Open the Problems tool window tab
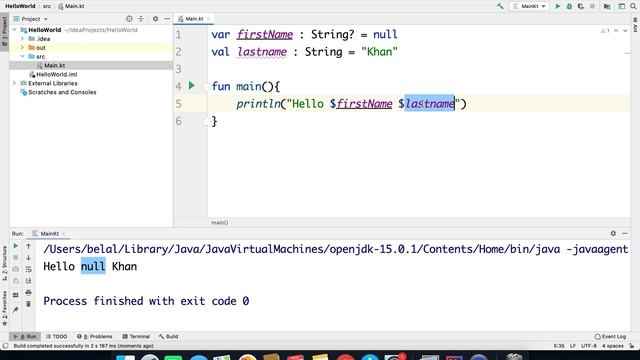640x360 pixels. [x=95, y=336]
